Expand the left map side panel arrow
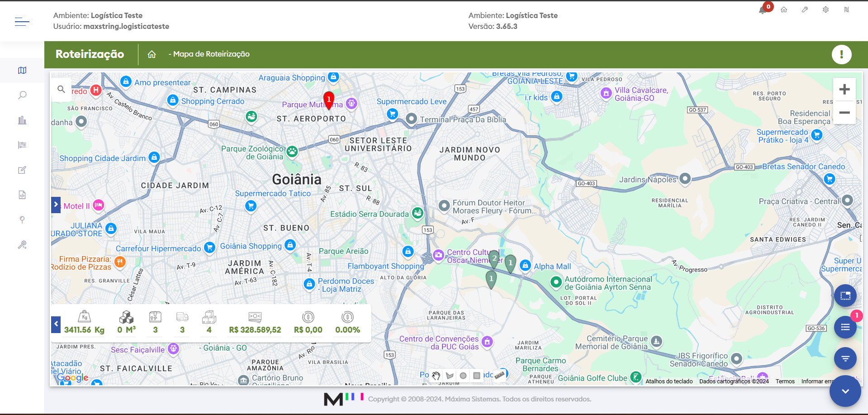 pyautogui.click(x=56, y=205)
